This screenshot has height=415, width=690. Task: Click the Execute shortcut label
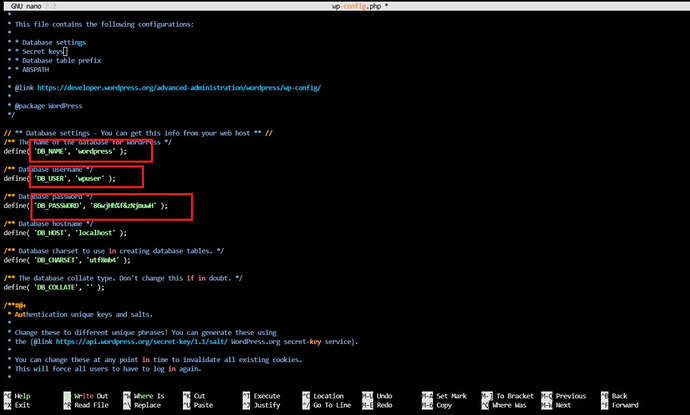267,396
